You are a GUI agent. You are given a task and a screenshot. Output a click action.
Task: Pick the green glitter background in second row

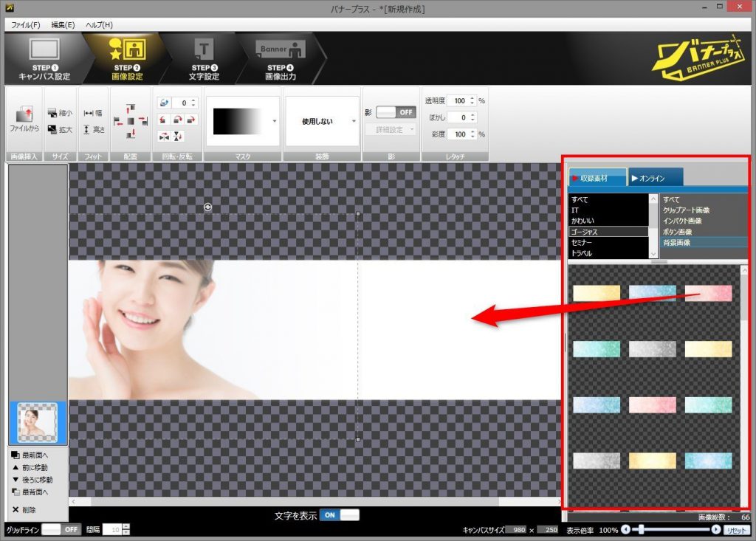pos(597,348)
